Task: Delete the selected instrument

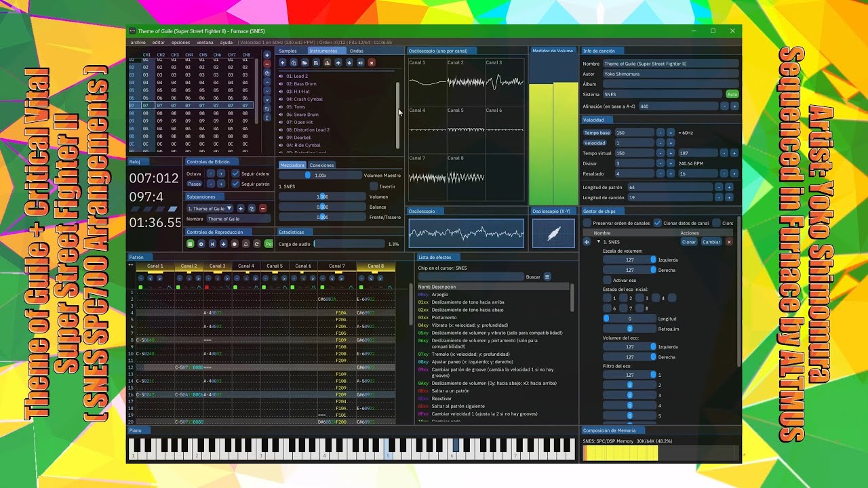Action: (x=372, y=62)
